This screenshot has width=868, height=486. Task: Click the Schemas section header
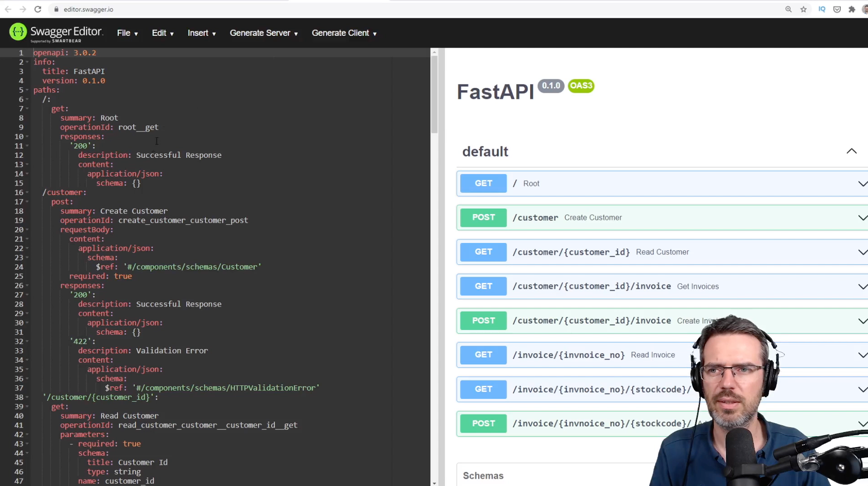pyautogui.click(x=483, y=476)
